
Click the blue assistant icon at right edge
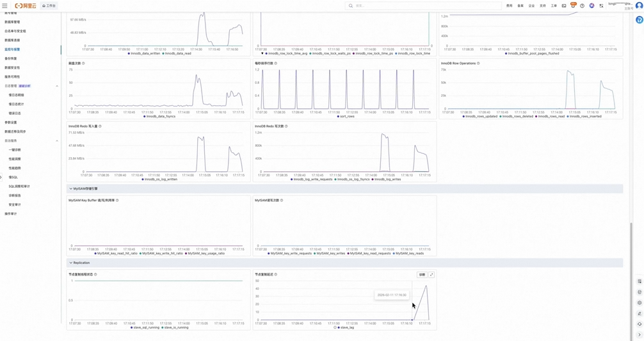[639, 20]
